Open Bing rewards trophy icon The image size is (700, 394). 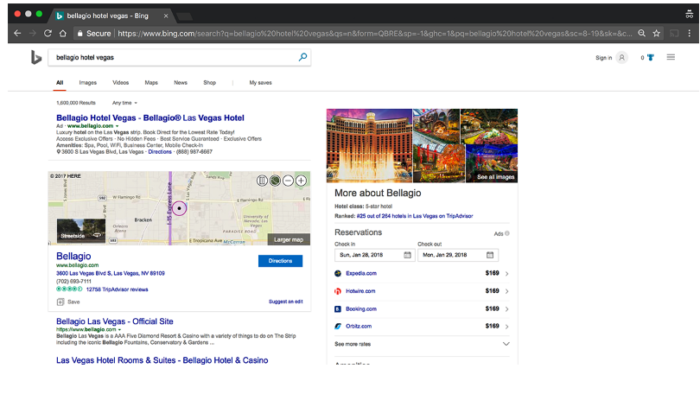coord(650,58)
